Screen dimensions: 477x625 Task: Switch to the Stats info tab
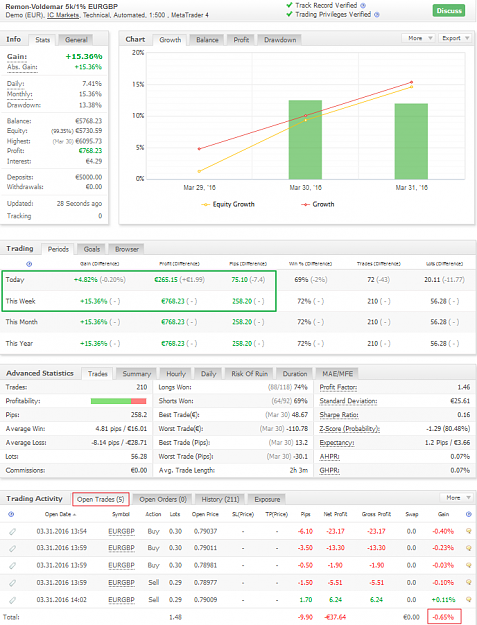(42, 40)
